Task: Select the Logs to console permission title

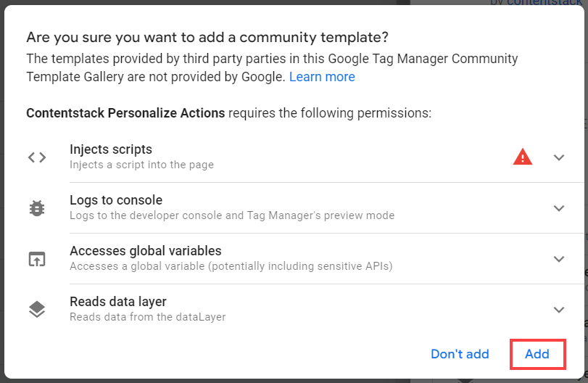Action: click(x=116, y=200)
